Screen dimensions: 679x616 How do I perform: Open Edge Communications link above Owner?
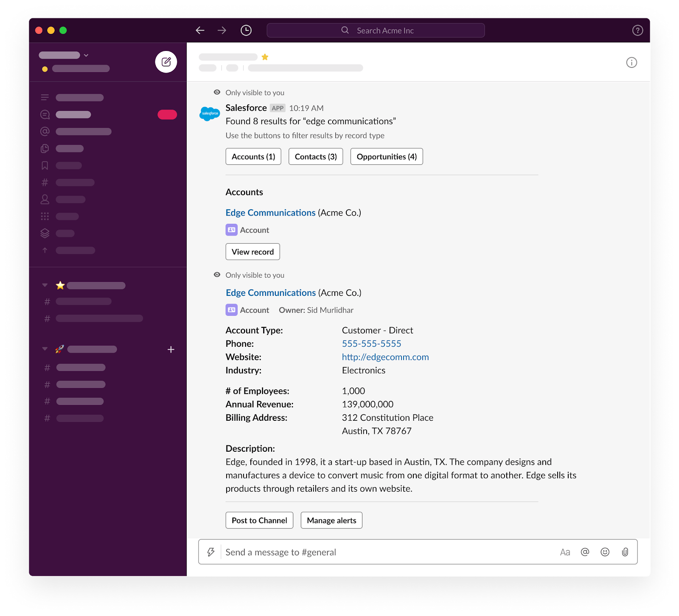(271, 293)
